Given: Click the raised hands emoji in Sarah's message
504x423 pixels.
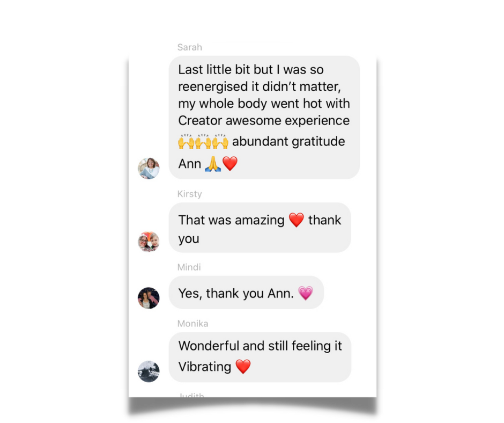Looking at the screenshot, I should pyautogui.click(x=203, y=142).
